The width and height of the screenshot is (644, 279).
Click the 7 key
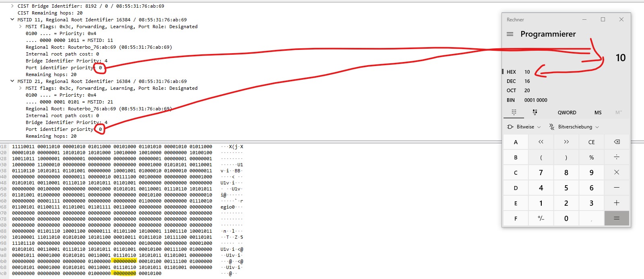tap(541, 172)
